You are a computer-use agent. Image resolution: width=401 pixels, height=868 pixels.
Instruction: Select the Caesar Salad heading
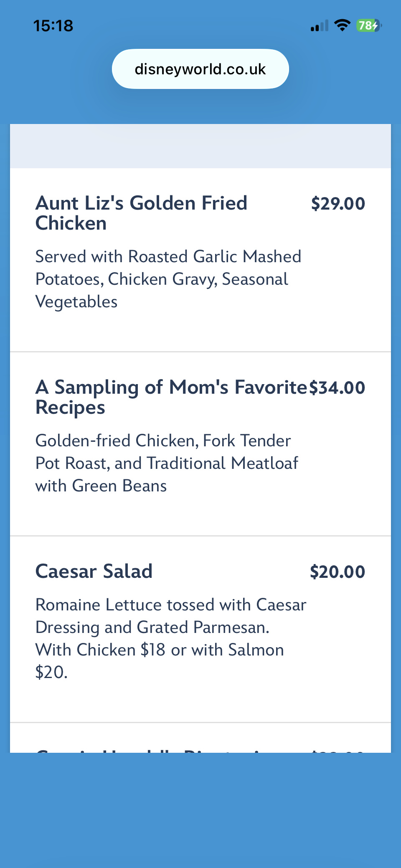pos(94,571)
